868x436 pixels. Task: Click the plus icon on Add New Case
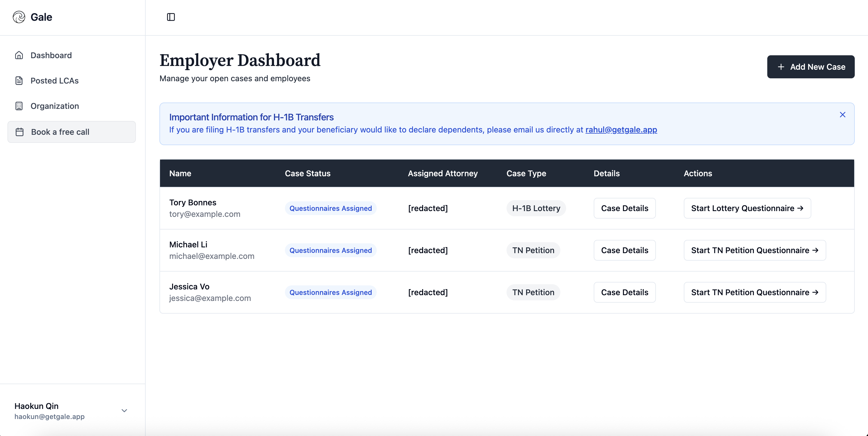coord(781,67)
